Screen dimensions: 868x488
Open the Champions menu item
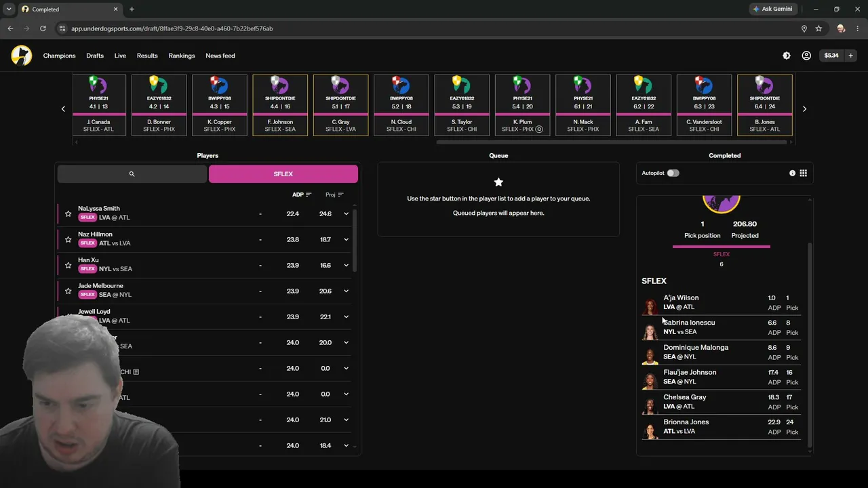60,56
